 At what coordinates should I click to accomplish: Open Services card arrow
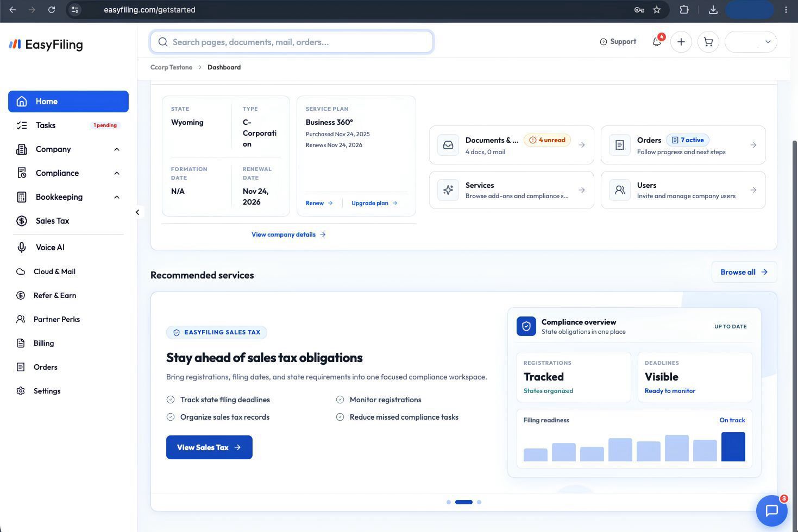point(582,190)
